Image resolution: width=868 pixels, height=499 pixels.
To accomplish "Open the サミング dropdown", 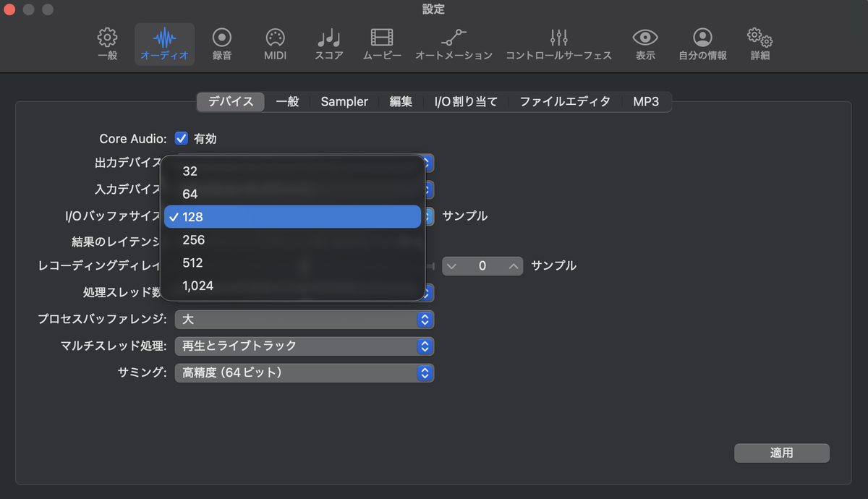I will tap(305, 373).
